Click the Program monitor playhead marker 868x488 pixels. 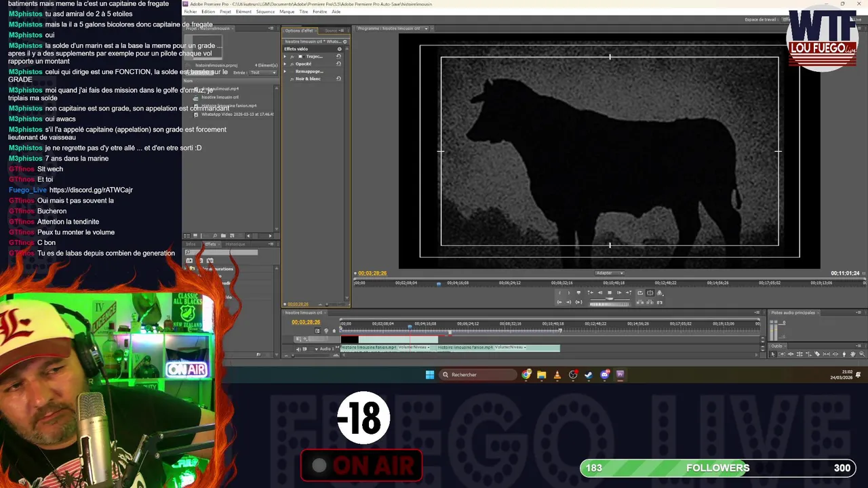point(439,283)
